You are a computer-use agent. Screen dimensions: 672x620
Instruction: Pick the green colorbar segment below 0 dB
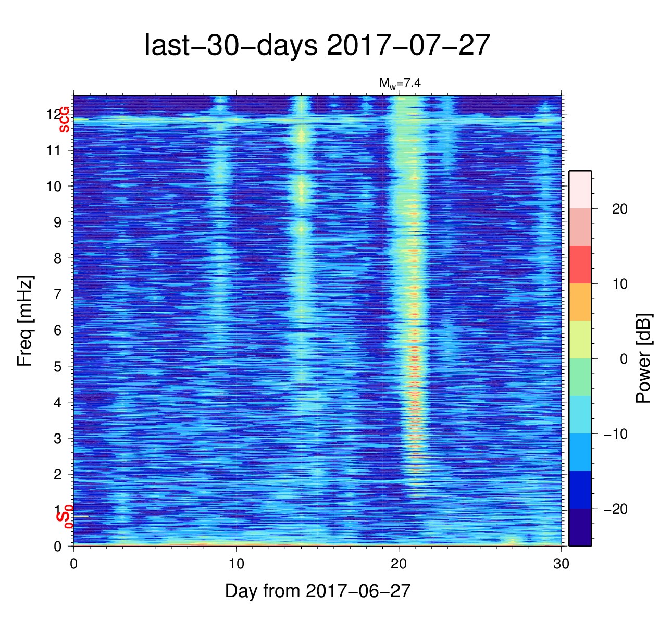(x=580, y=377)
